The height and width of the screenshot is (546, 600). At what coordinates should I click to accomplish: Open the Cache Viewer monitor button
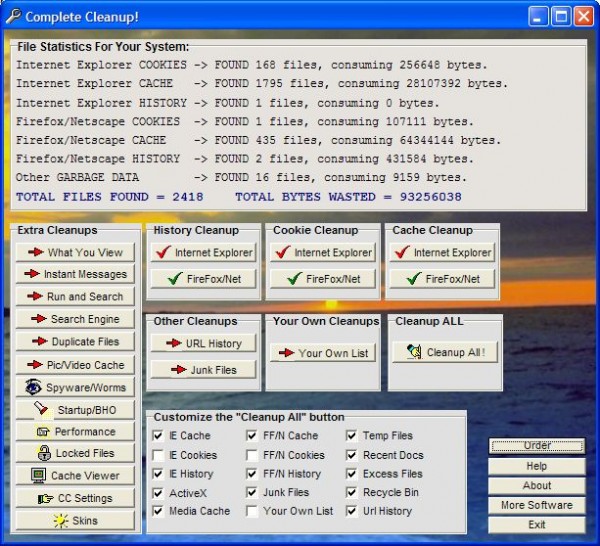point(75,476)
